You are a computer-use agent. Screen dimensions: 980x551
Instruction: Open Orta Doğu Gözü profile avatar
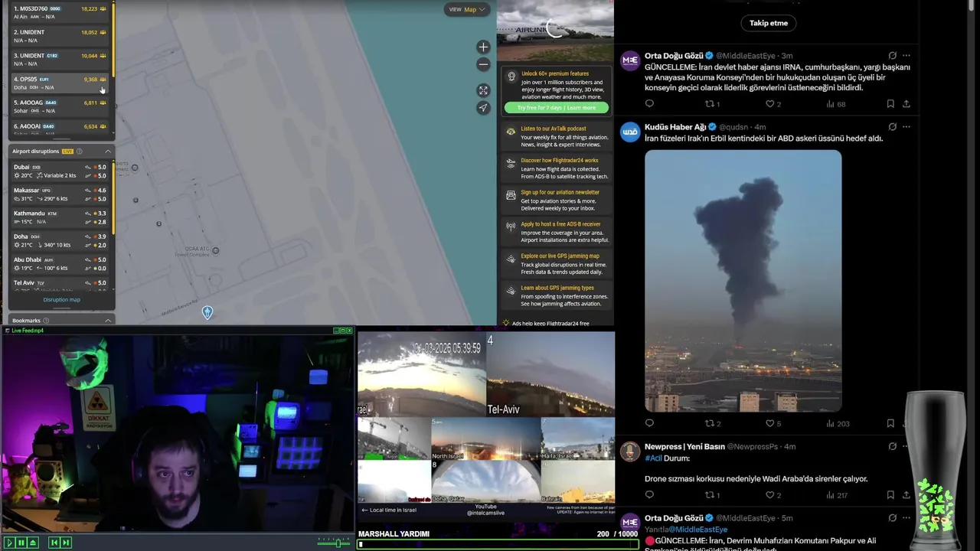[x=630, y=61]
